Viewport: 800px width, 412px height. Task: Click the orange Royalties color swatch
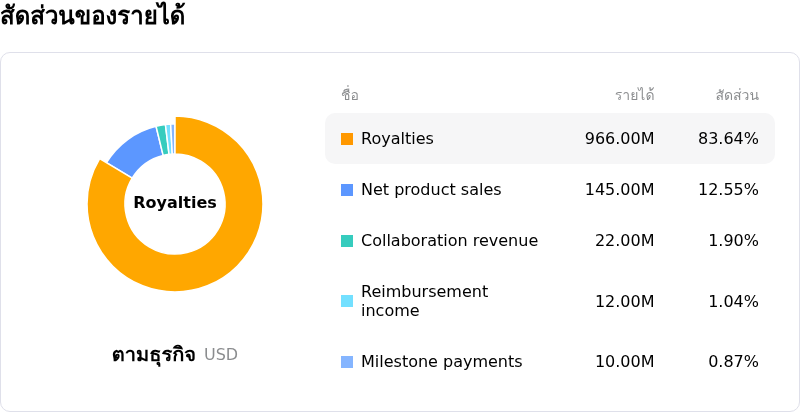tap(347, 139)
